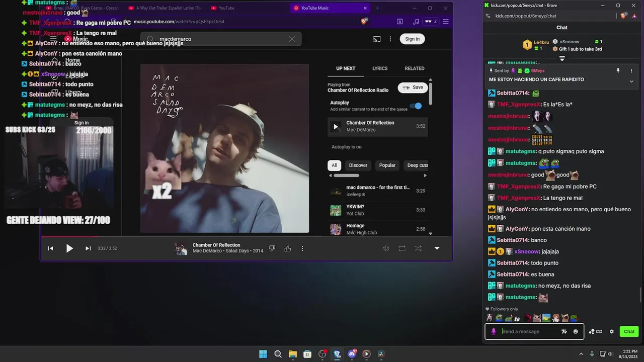The height and width of the screenshot is (362, 644).
Task: Toggle the Autoplay switch
Action: [x=416, y=106]
